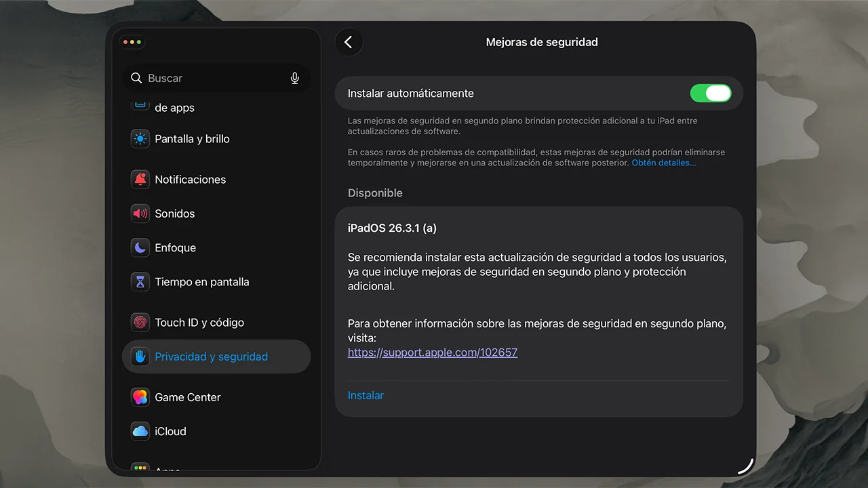This screenshot has width=868, height=488.
Task: Click the Notificaciones bell icon
Action: click(140, 180)
